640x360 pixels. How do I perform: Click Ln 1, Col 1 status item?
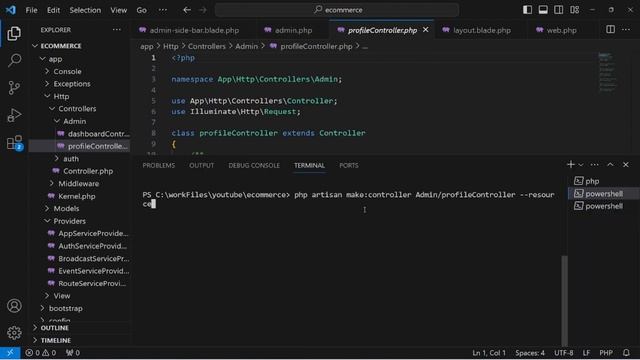click(489, 353)
